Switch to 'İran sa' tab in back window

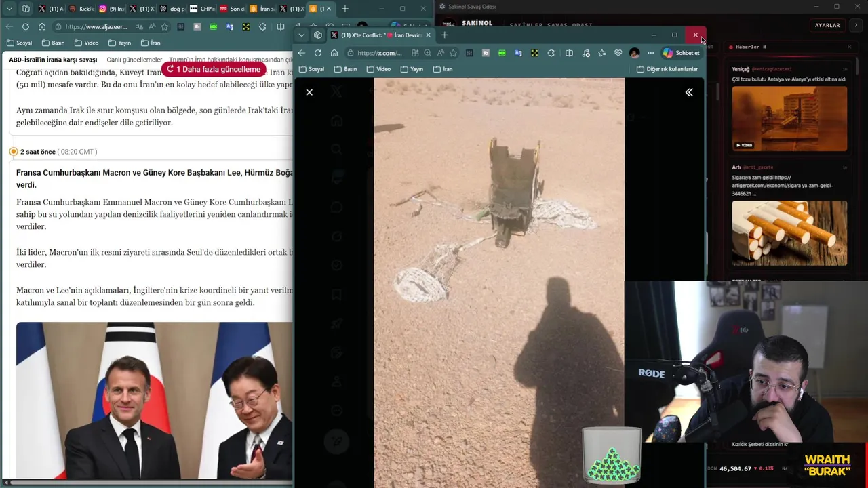(263, 9)
